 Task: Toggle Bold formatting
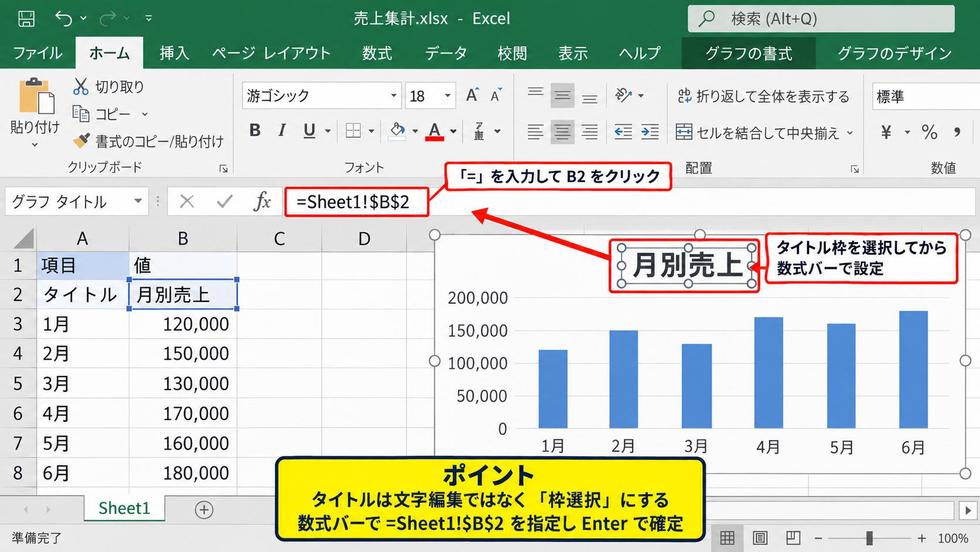tap(254, 131)
